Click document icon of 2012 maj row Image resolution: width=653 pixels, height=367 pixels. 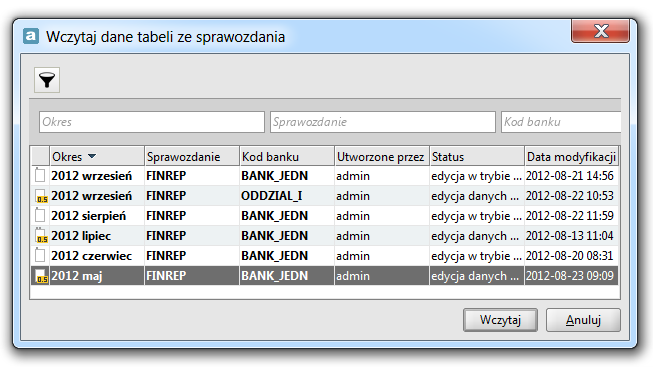coord(41,275)
